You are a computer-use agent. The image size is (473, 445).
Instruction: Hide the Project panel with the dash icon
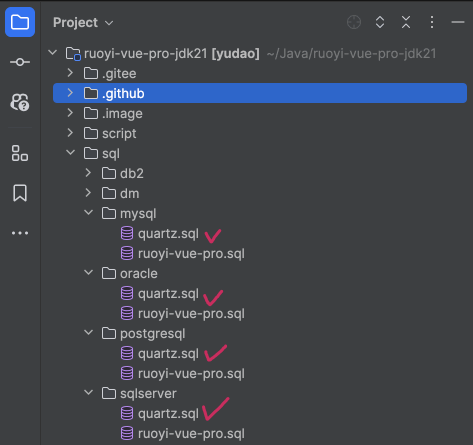tap(458, 22)
